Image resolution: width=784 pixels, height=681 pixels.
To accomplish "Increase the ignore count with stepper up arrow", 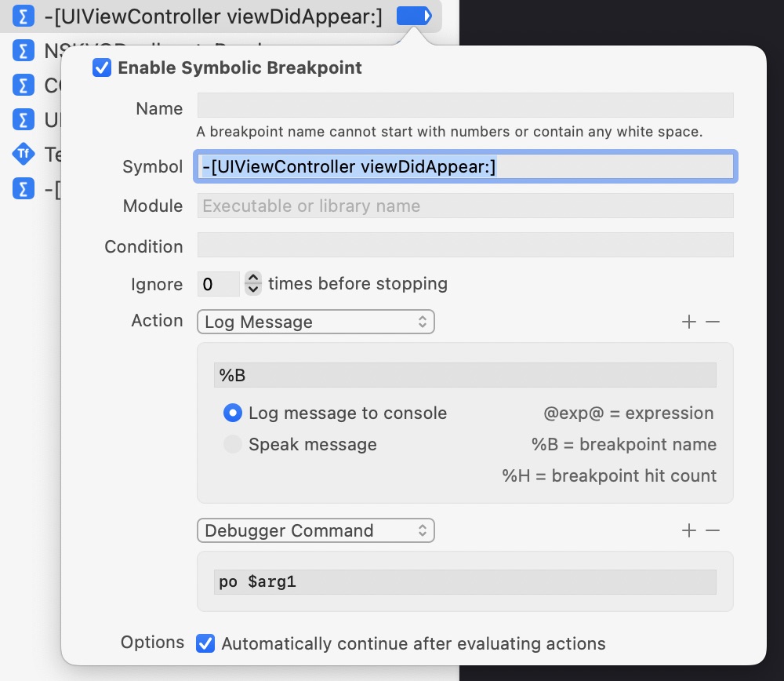I will [x=253, y=277].
